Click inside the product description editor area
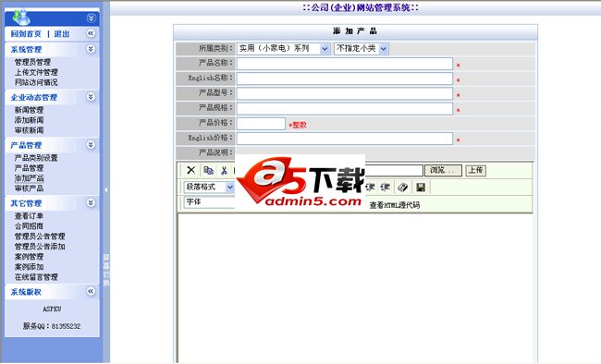This screenshot has height=364, width=601. pyautogui.click(x=355, y=288)
